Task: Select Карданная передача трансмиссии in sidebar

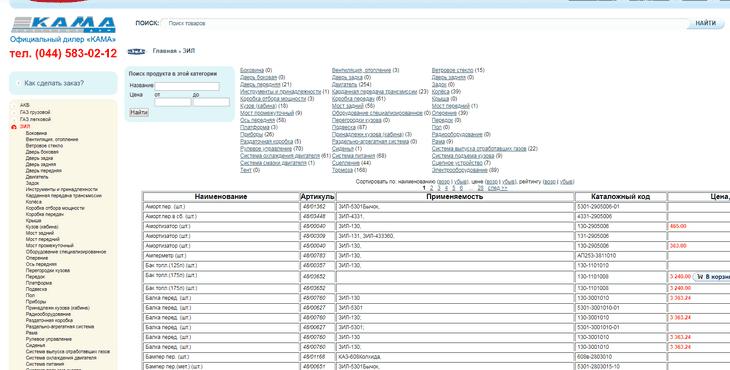Action: (64, 196)
